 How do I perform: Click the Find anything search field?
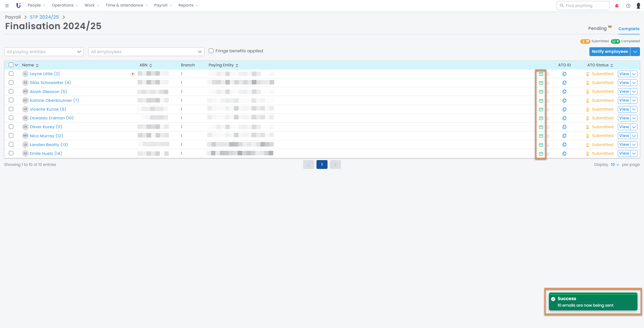pyautogui.click(x=583, y=6)
